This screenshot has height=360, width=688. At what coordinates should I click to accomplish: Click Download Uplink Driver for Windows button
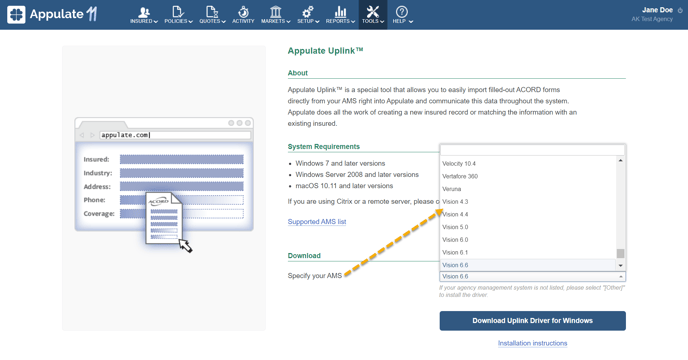click(533, 321)
